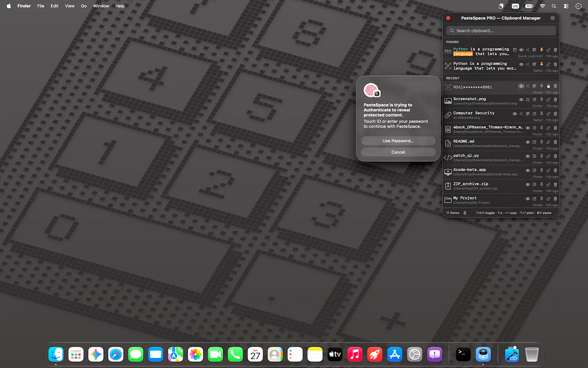The width and height of the screenshot is (588, 368).
Task: Show QR code for Safari Python item
Action: (x=534, y=64)
